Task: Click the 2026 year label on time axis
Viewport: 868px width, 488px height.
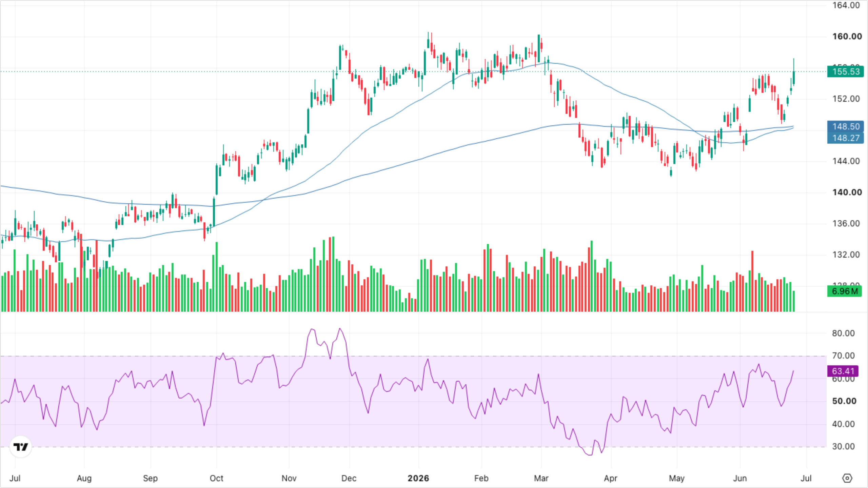Action: tap(418, 478)
